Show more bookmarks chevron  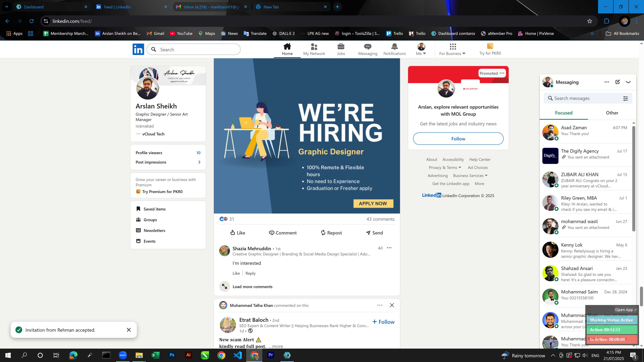click(x=592, y=34)
